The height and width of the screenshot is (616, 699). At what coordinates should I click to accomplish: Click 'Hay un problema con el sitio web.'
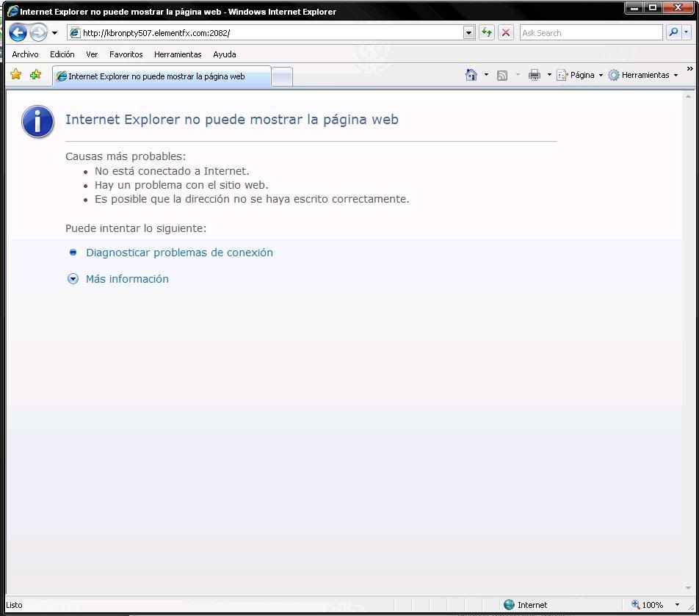(x=181, y=185)
